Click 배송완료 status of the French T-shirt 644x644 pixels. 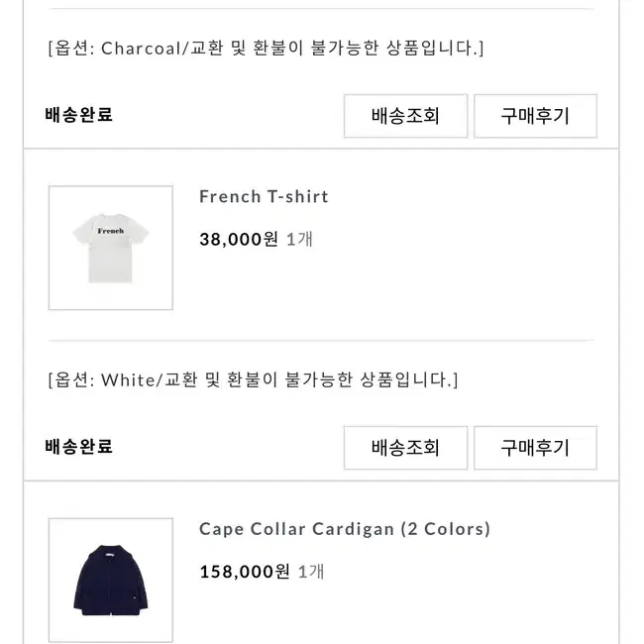point(79,447)
